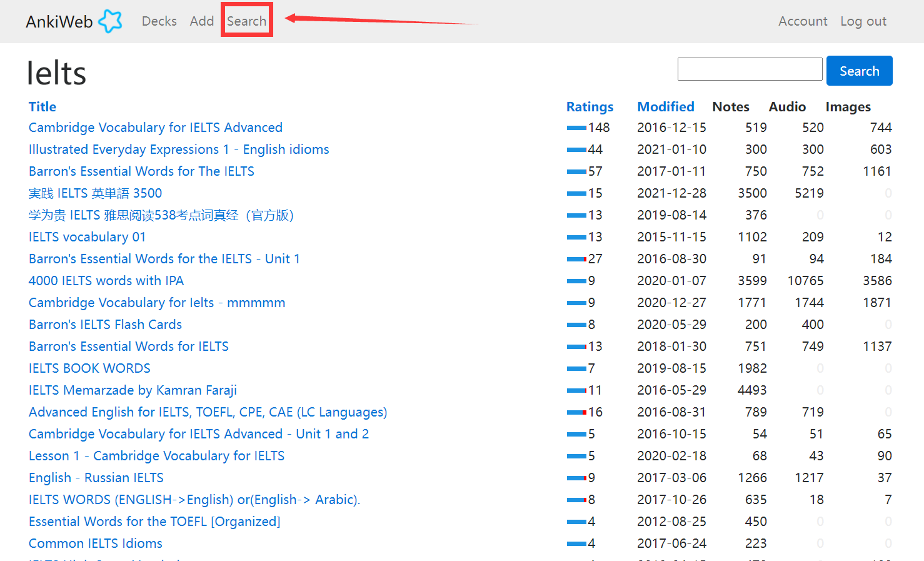The height and width of the screenshot is (561, 924).
Task: Open the 実践 IELTS 英単語 3500 deck
Action: click(x=96, y=193)
